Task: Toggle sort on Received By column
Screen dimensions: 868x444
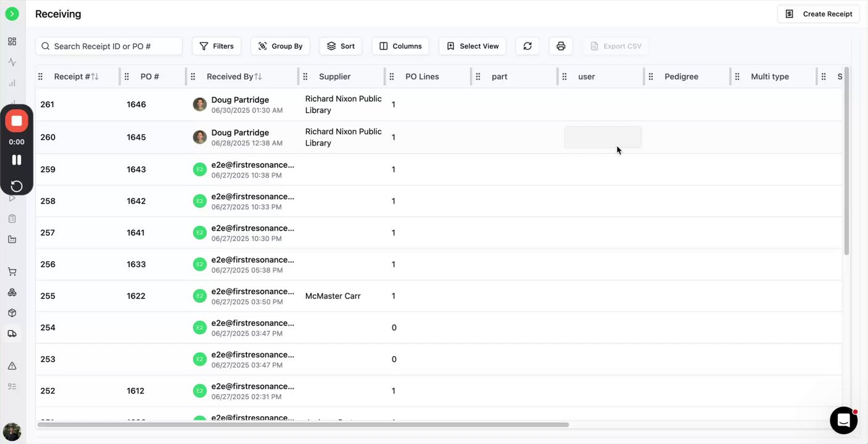Action: [258, 76]
